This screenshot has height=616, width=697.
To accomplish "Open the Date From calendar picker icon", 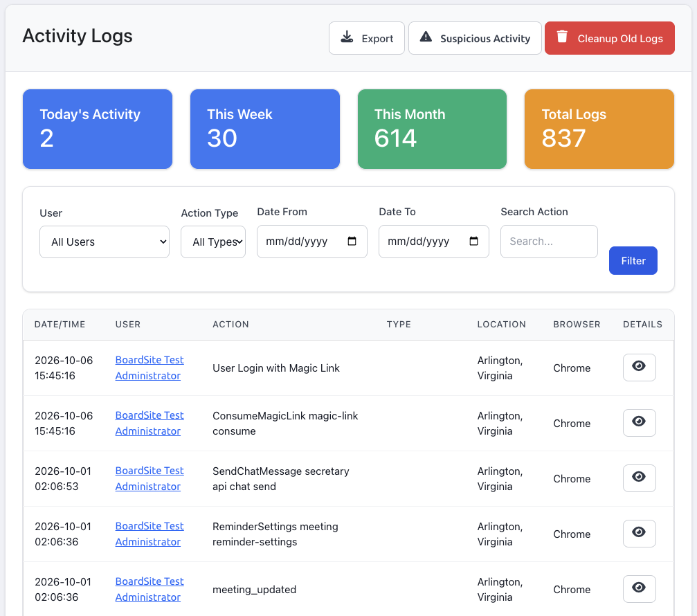I will (x=352, y=241).
